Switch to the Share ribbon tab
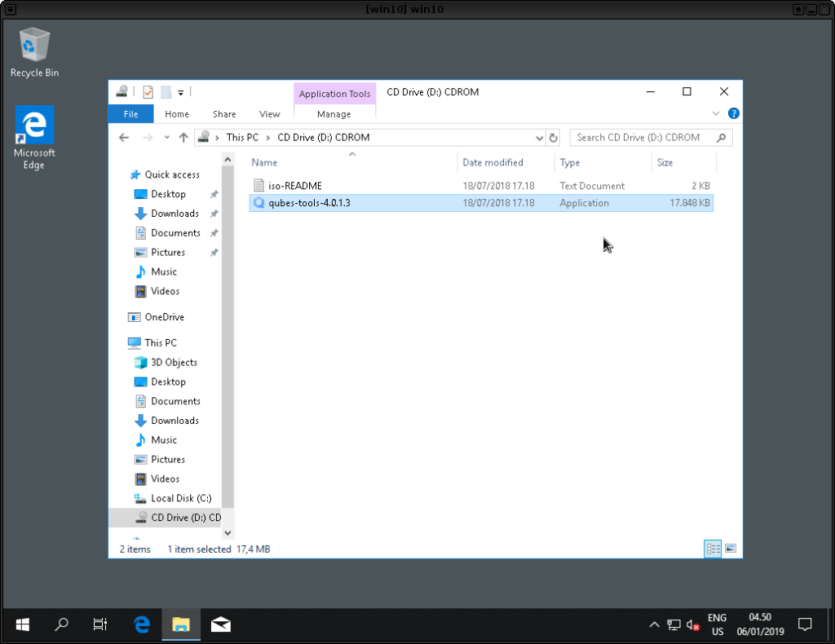The height and width of the screenshot is (644, 835). [x=224, y=114]
